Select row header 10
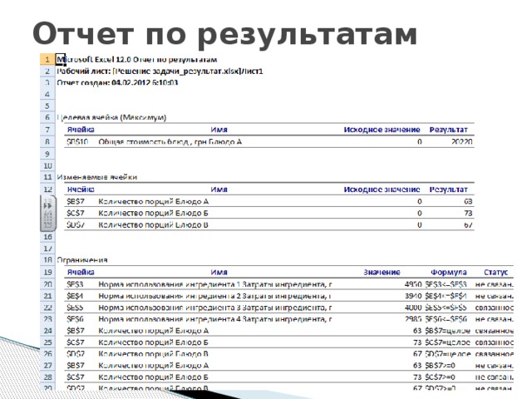This screenshot has height=399, width=532. (47, 165)
